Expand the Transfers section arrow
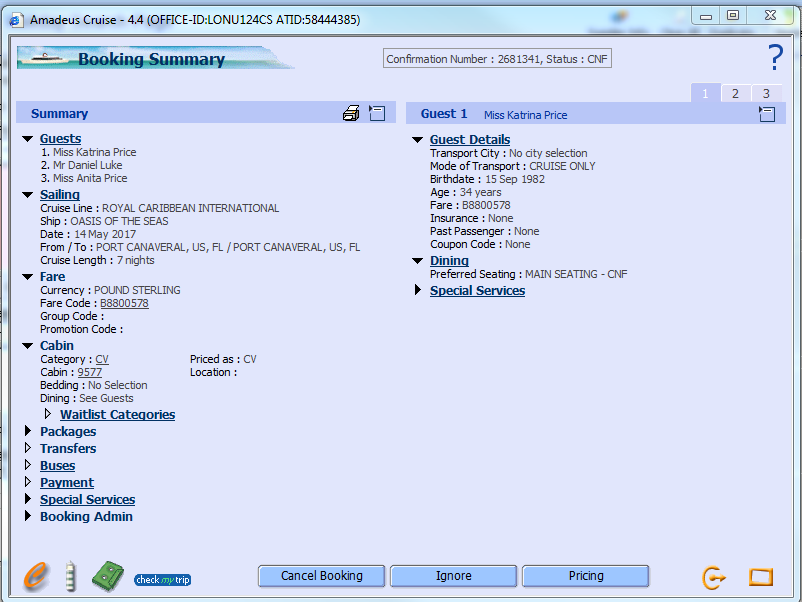The width and height of the screenshot is (802, 602). pyautogui.click(x=28, y=448)
